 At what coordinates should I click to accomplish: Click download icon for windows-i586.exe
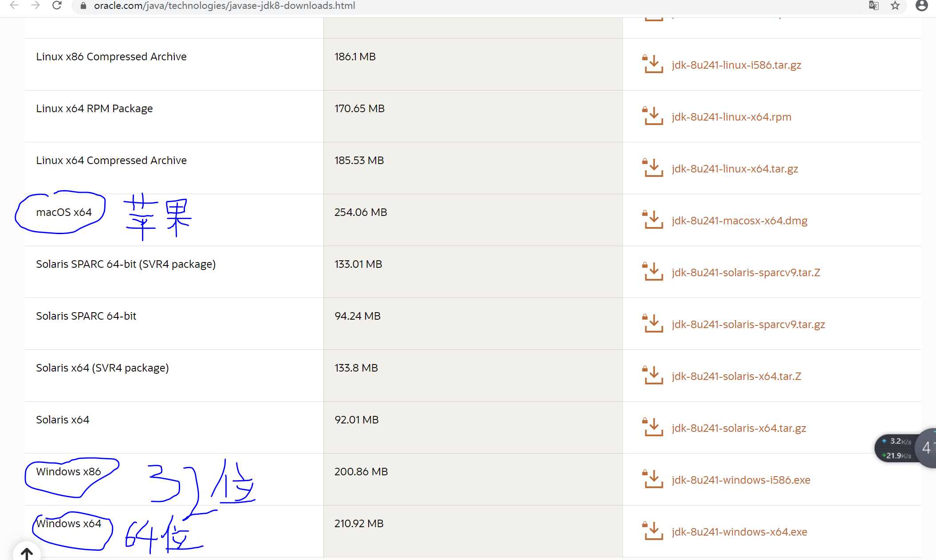click(x=653, y=479)
